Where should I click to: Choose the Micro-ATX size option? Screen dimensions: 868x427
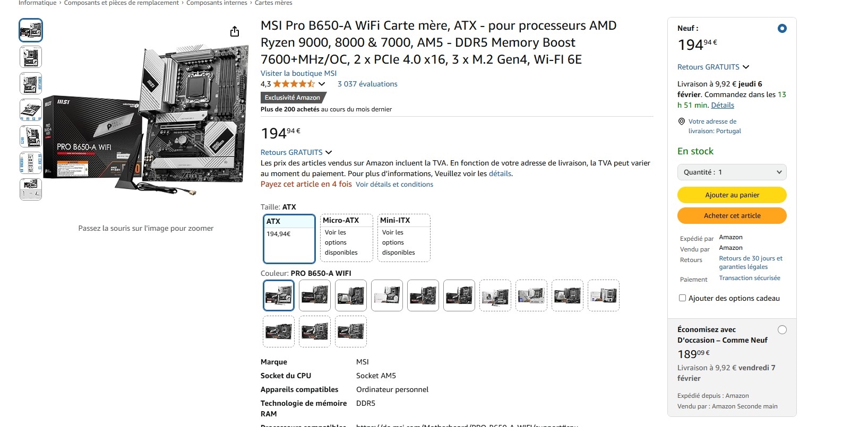click(347, 238)
